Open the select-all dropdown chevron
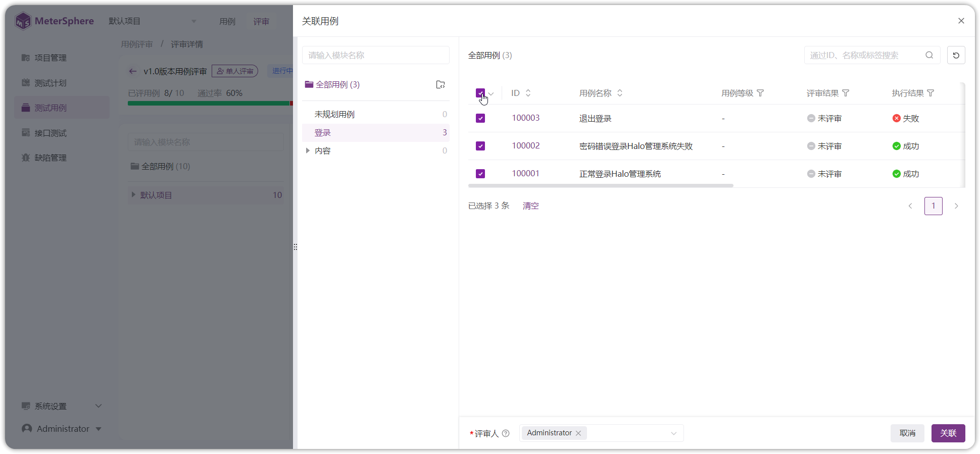Viewport: 980px width, 454px height. coord(491,93)
